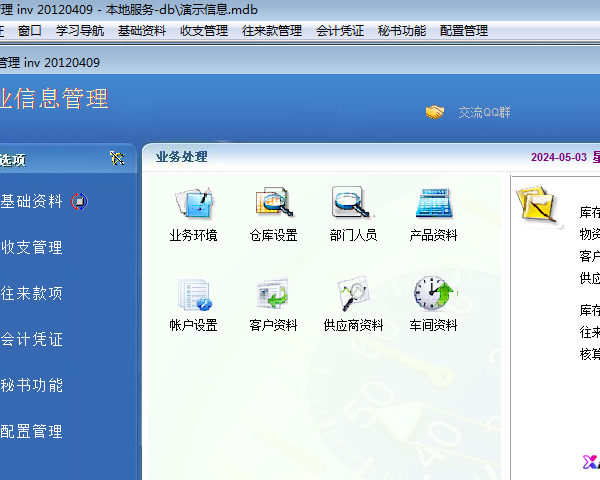Open 客户资料 customer data icon
Screen dimensions: 600x480
(x=273, y=296)
